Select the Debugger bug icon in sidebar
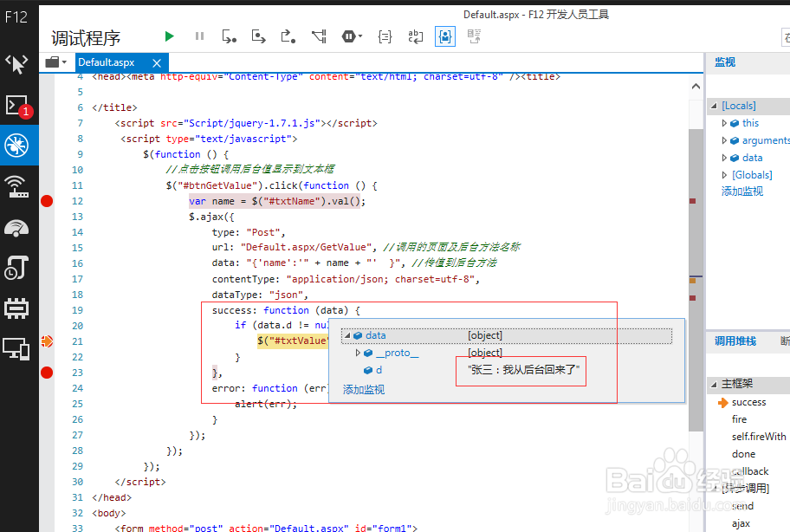790x532 pixels. point(16,146)
